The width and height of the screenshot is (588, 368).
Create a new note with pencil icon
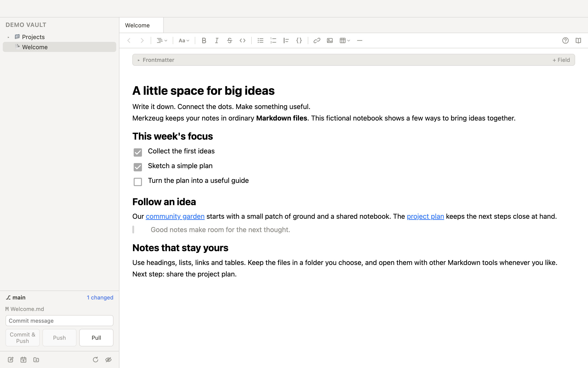click(x=10, y=359)
